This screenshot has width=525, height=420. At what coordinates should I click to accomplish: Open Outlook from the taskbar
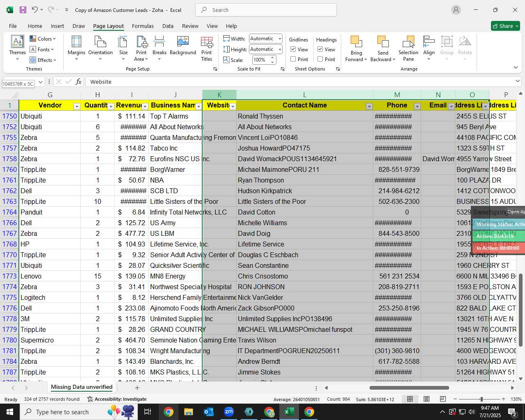tap(209, 412)
